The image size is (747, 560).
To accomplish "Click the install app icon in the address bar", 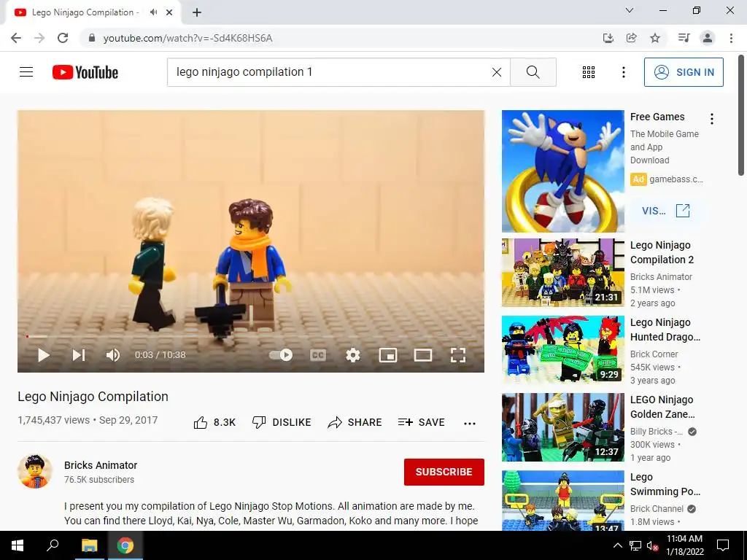I will click(608, 38).
